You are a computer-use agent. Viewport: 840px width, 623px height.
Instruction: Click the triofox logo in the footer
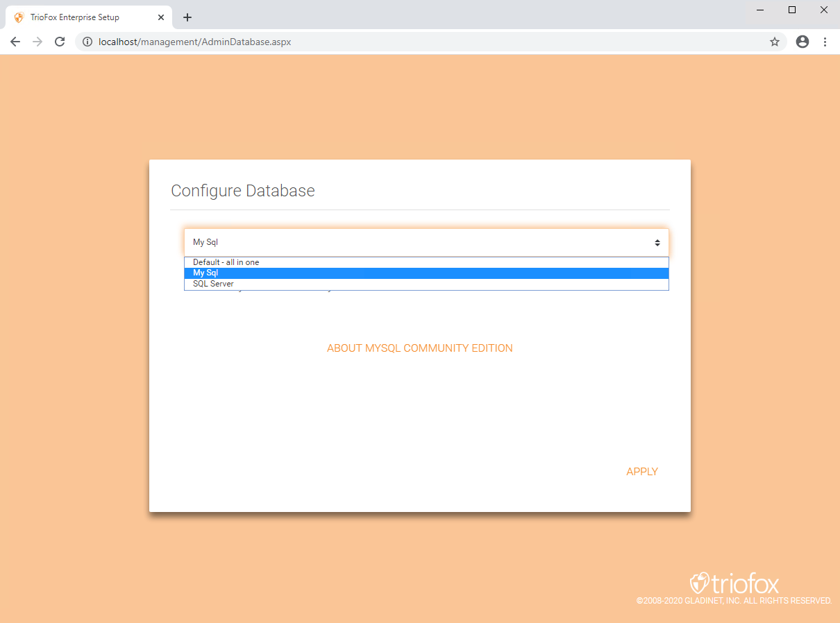point(734,583)
